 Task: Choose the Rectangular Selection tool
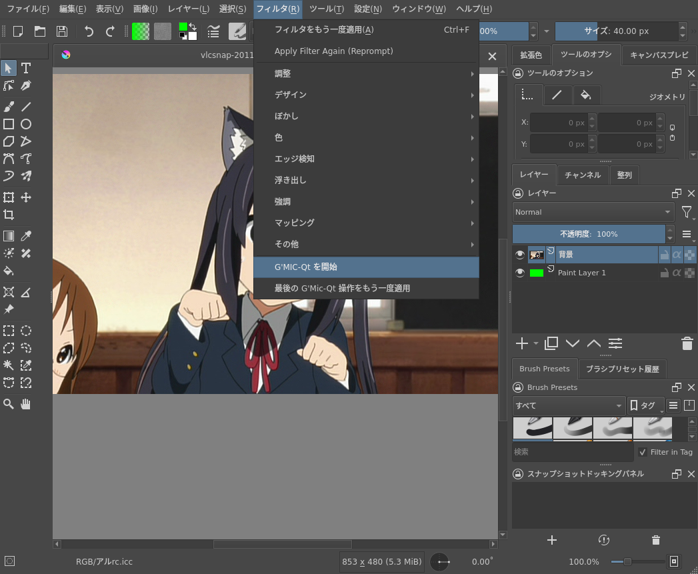coord(8,331)
